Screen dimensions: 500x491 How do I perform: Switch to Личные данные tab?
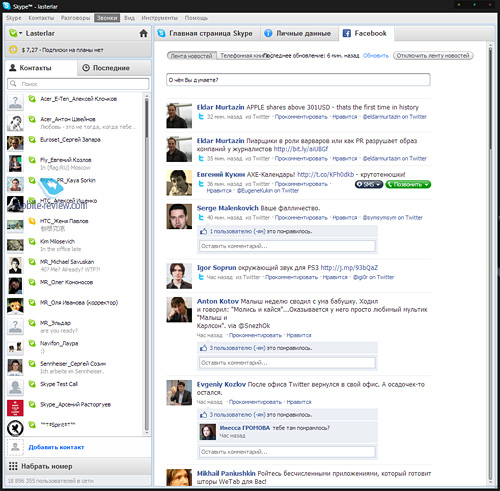pos(299,33)
